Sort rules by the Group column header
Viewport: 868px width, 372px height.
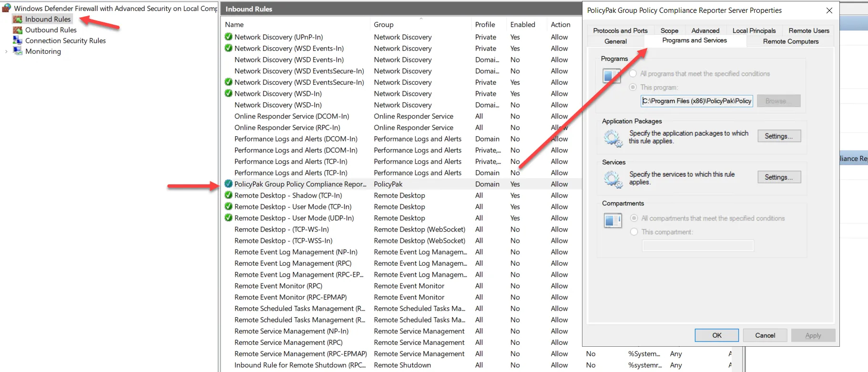pyautogui.click(x=384, y=25)
